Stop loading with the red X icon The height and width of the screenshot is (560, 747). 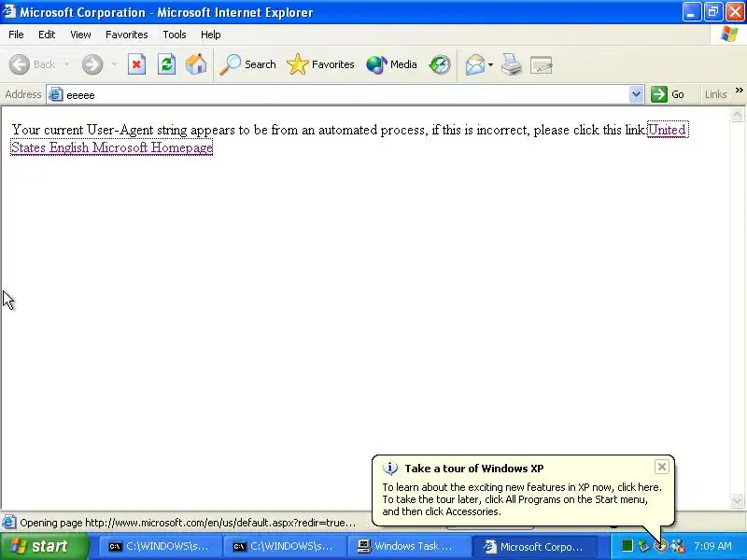pyautogui.click(x=136, y=64)
